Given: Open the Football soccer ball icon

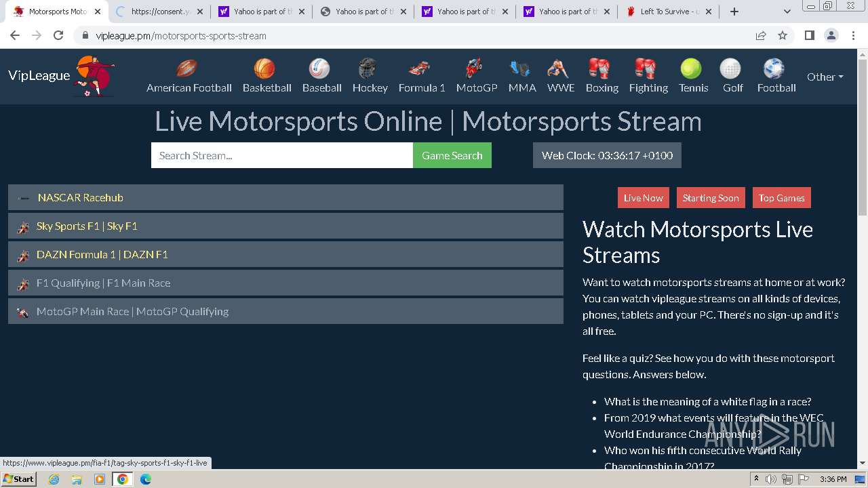Looking at the screenshot, I should tap(774, 68).
